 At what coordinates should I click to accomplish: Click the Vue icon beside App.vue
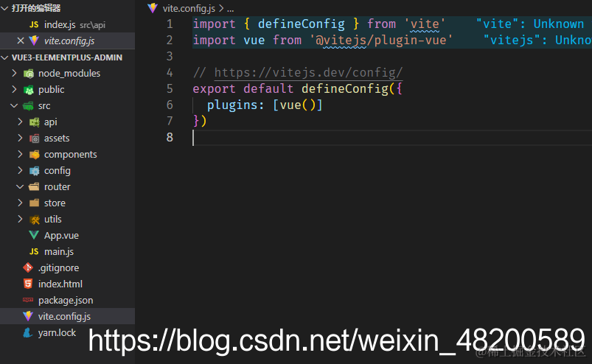pyautogui.click(x=34, y=235)
